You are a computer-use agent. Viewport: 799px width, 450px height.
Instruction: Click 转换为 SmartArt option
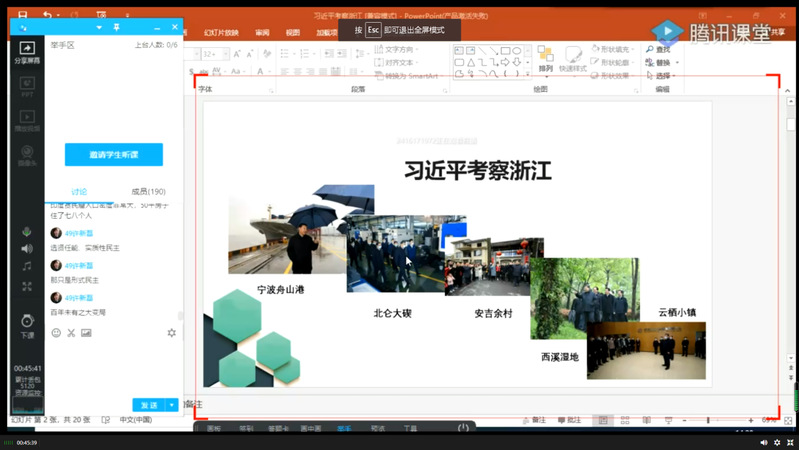(x=407, y=76)
